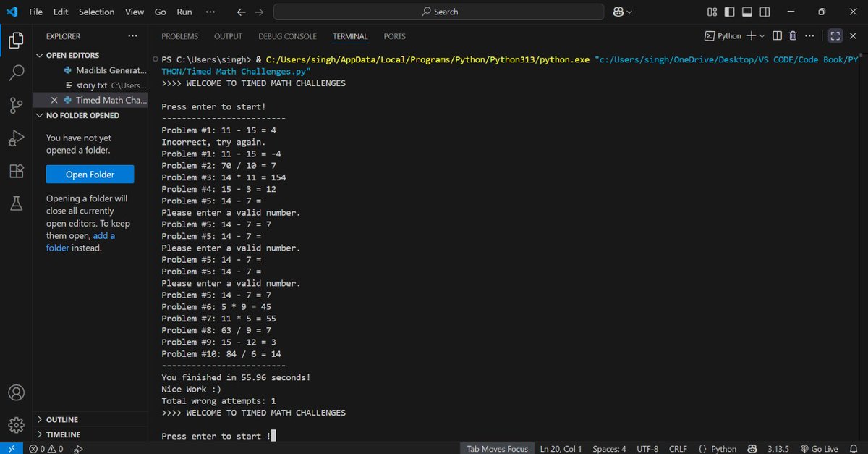The height and width of the screenshot is (454, 868).
Task: Toggle maximized panel size
Action: [835, 36]
